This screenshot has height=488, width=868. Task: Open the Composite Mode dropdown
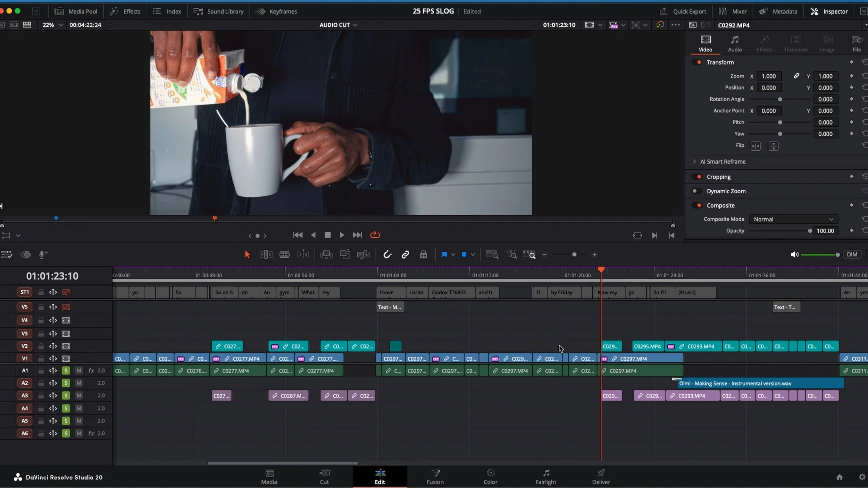pyautogui.click(x=793, y=219)
